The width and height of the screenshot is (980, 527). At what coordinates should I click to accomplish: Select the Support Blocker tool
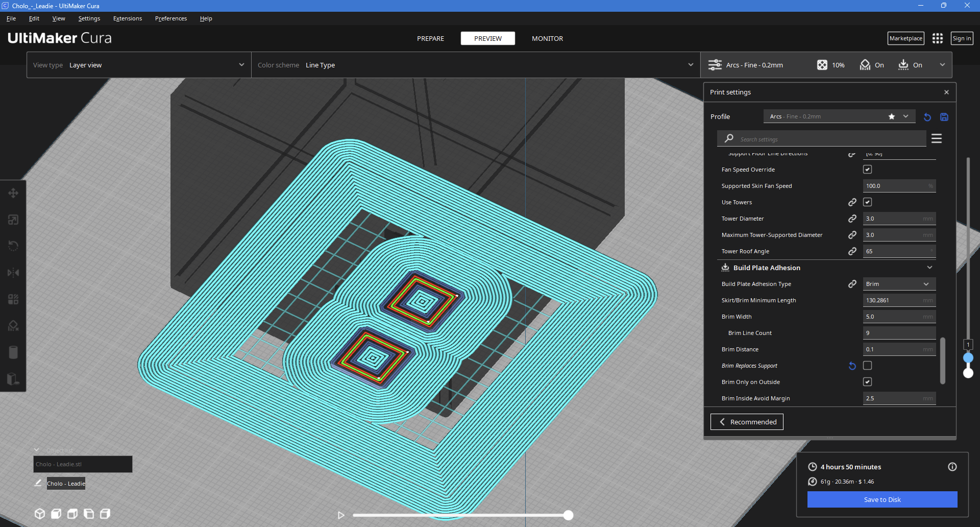pyautogui.click(x=13, y=326)
